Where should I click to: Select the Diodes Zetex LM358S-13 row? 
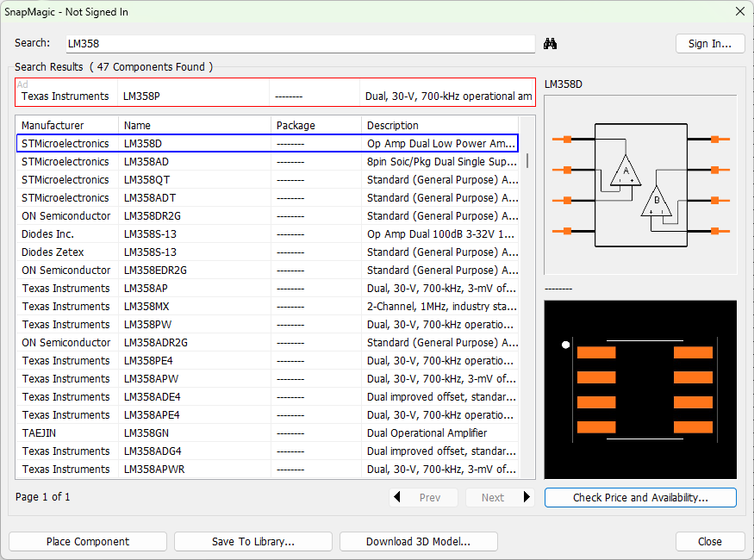[267, 252]
